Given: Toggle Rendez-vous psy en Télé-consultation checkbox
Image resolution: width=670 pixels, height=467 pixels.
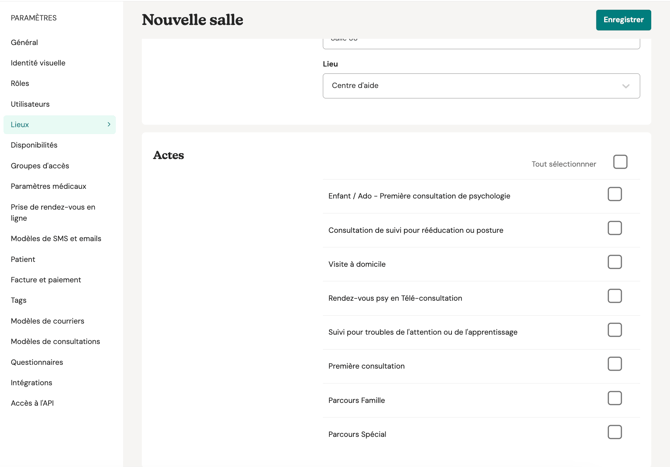Looking at the screenshot, I should 614,296.
